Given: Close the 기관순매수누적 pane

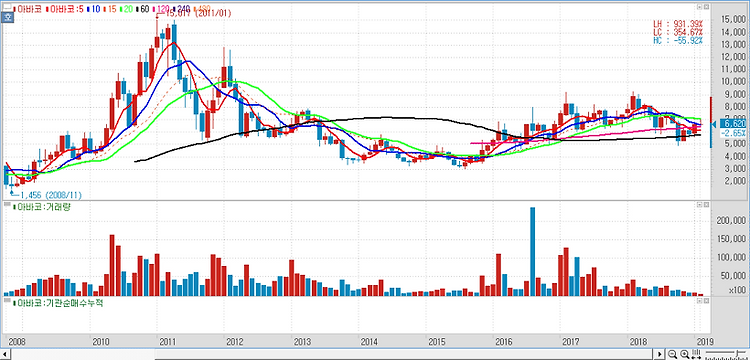Looking at the screenshot, I should (706, 301).
